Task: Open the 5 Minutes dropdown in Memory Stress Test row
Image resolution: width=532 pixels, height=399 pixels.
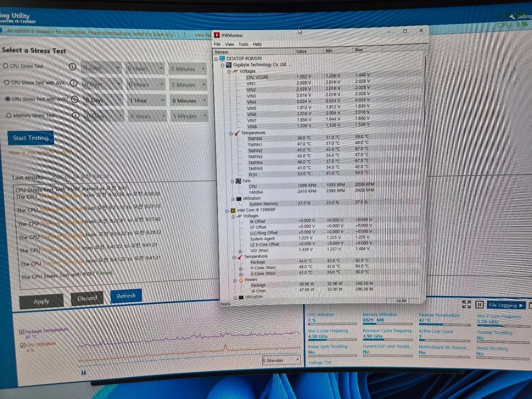Action: tap(190, 117)
